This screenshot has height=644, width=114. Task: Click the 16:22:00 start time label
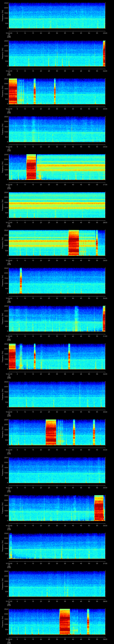[9, 33]
